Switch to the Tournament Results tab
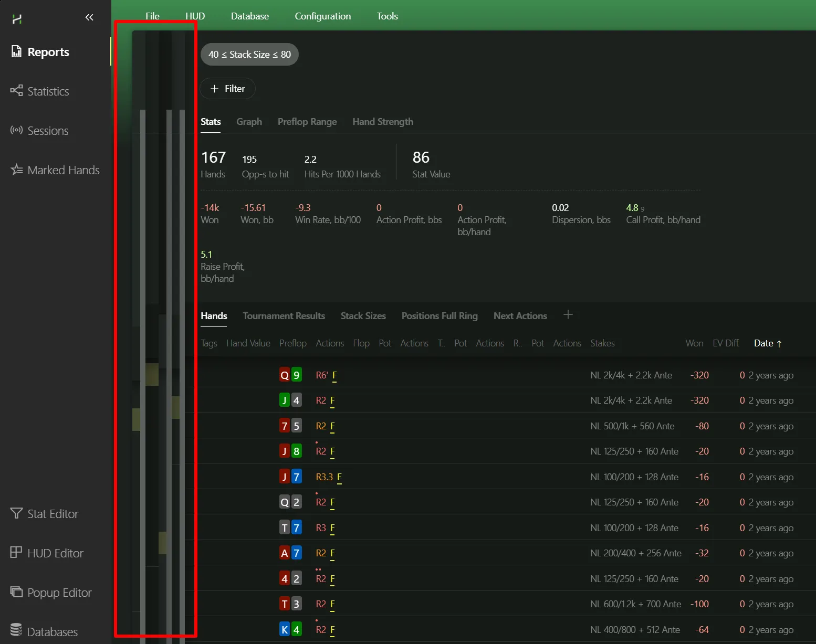 (284, 316)
